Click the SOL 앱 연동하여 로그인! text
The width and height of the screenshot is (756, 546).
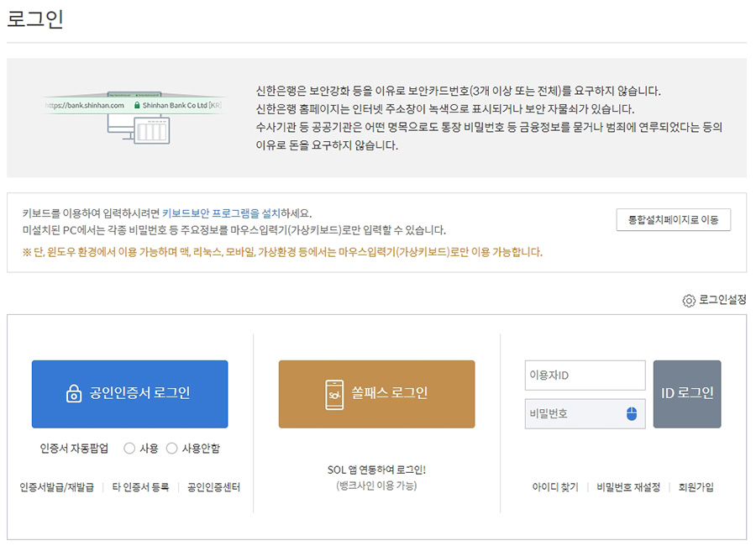coord(376,470)
